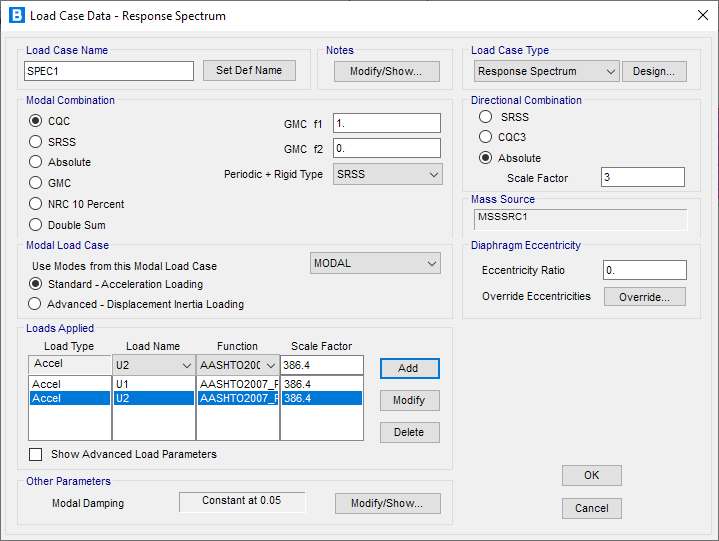Viewport: 719px width, 541px height.
Task: Click Modify/Show for Modal Damping
Action: point(387,503)
